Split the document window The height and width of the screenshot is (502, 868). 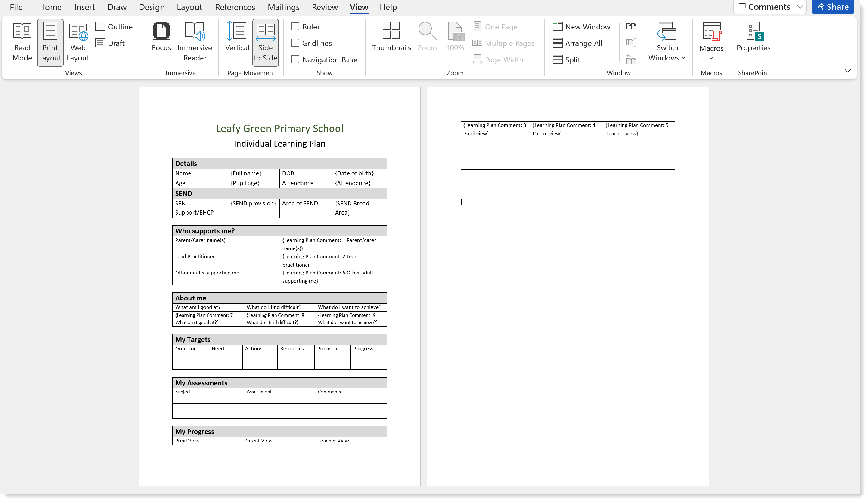[566, 60]
